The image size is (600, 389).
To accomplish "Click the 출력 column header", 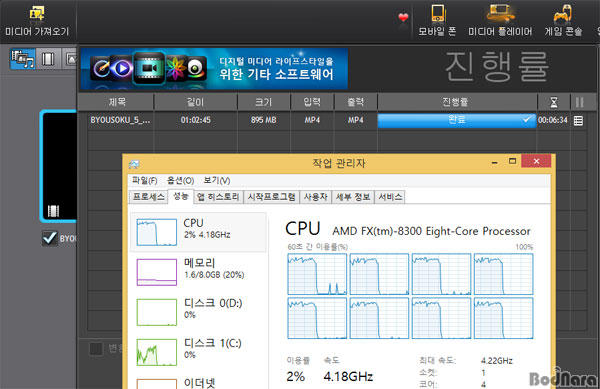I will coord(355,102).
